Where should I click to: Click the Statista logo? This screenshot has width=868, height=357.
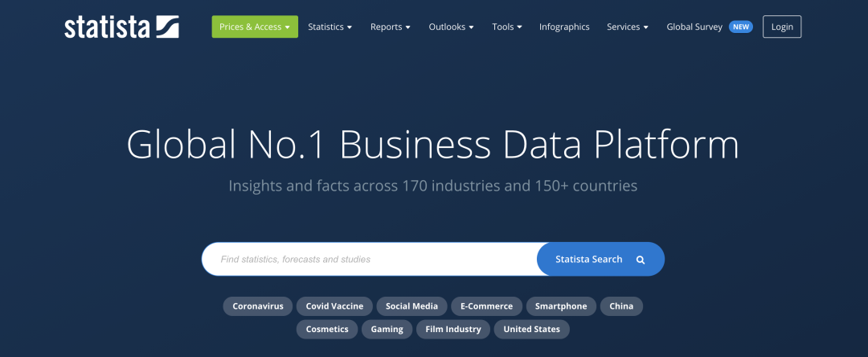tap(121, 27)
